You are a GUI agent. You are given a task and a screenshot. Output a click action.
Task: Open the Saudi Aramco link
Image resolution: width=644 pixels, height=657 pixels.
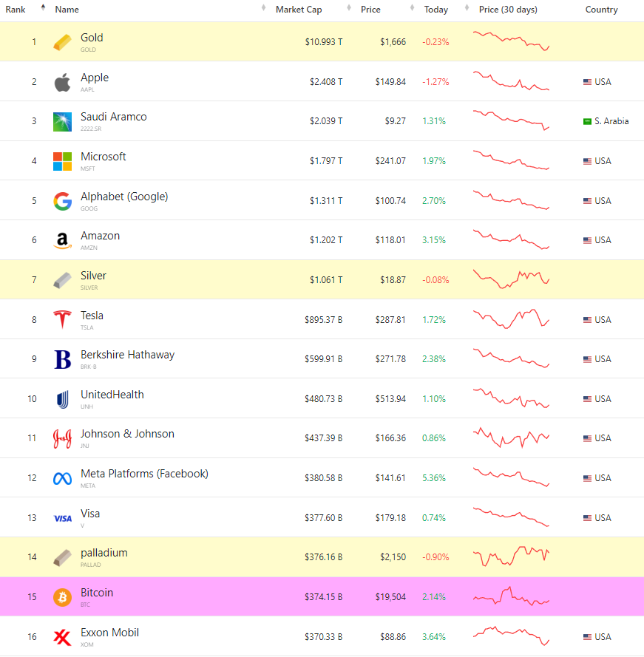pos(114,117)
